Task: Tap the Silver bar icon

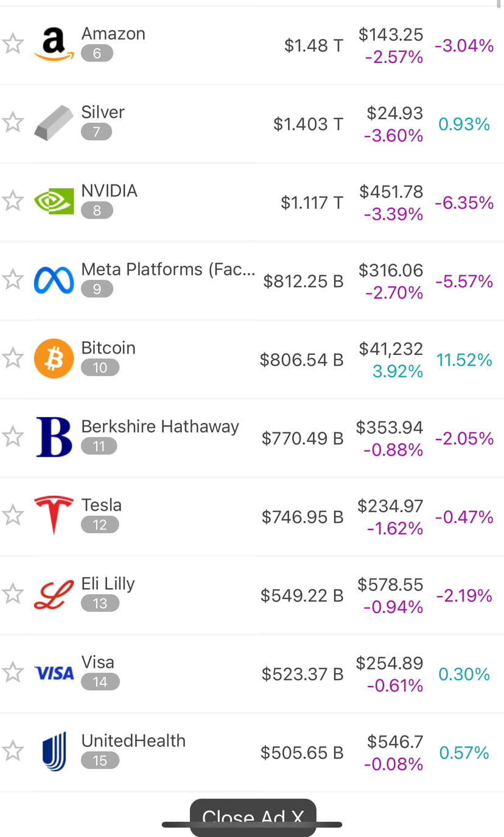Action: (x=54, y=123)
